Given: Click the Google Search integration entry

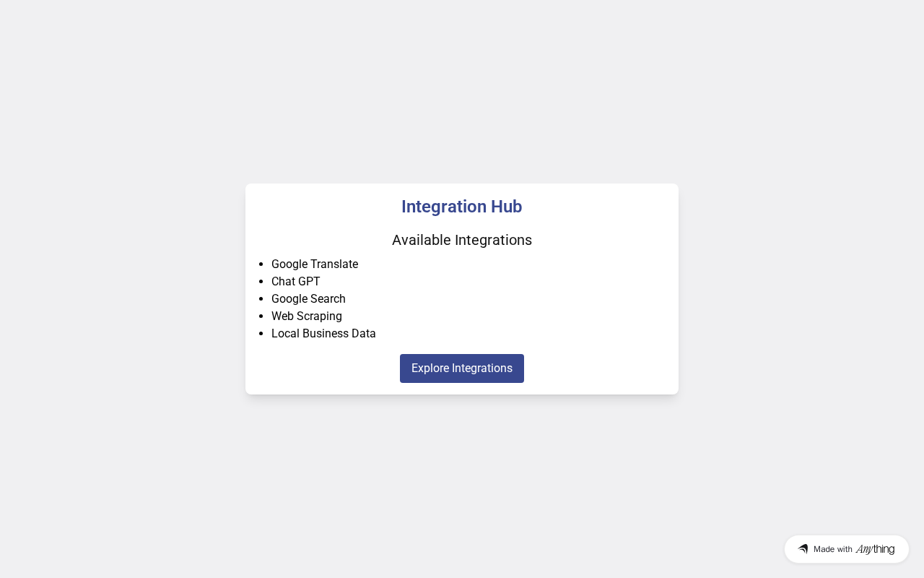Looking at the screenshot, I should (x=308, y=299).
